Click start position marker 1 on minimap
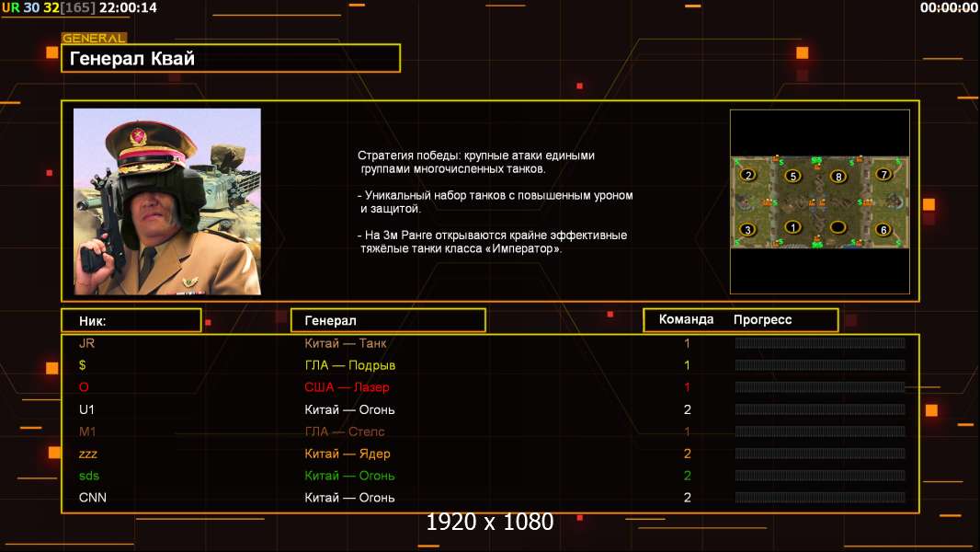 click(793, 227)
